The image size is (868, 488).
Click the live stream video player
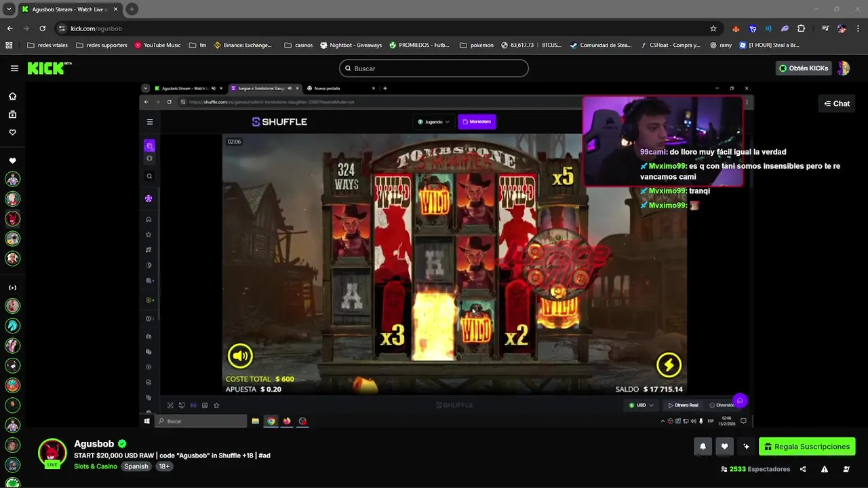tap(446, 254)
